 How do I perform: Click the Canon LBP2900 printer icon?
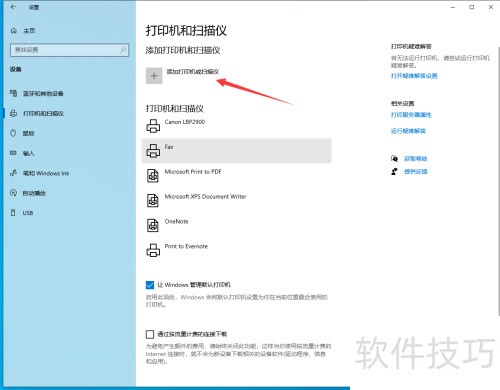[x=153, y=126]
